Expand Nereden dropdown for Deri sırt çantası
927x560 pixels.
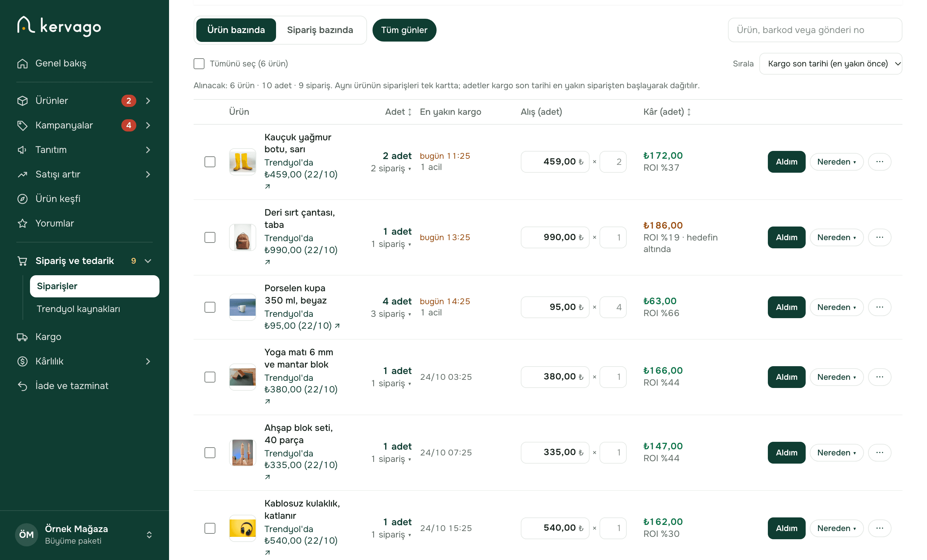coord(836,237)
